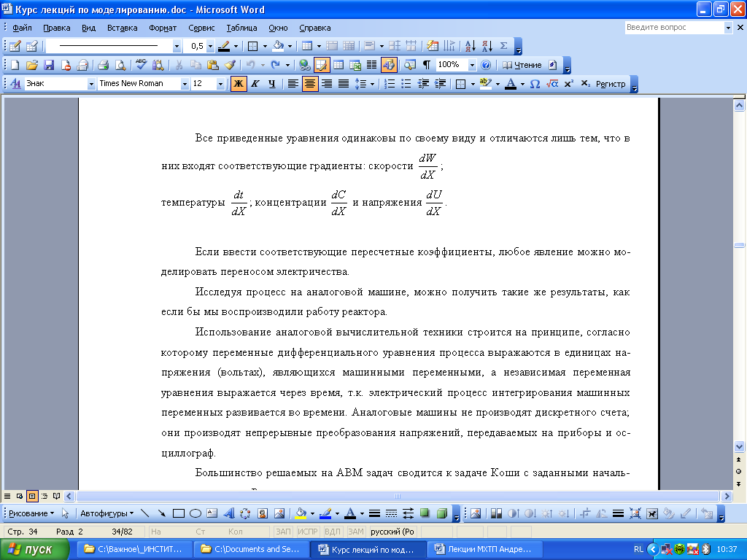Screen dimensions: 747x560
Task: Expand line style dropdown in tables toolbar
Action: point(177,46)
